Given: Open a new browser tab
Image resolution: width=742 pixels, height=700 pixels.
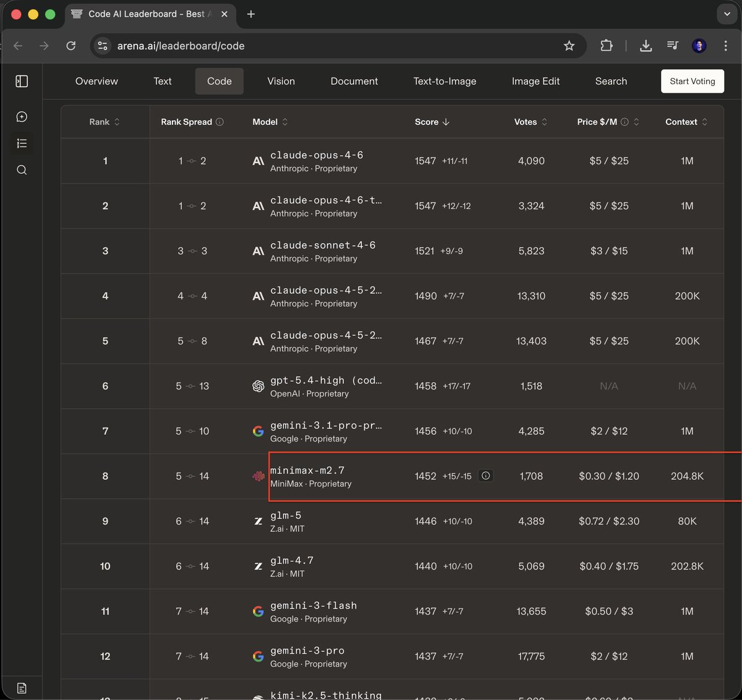Looking at the screenshot, I should (250, 14).
